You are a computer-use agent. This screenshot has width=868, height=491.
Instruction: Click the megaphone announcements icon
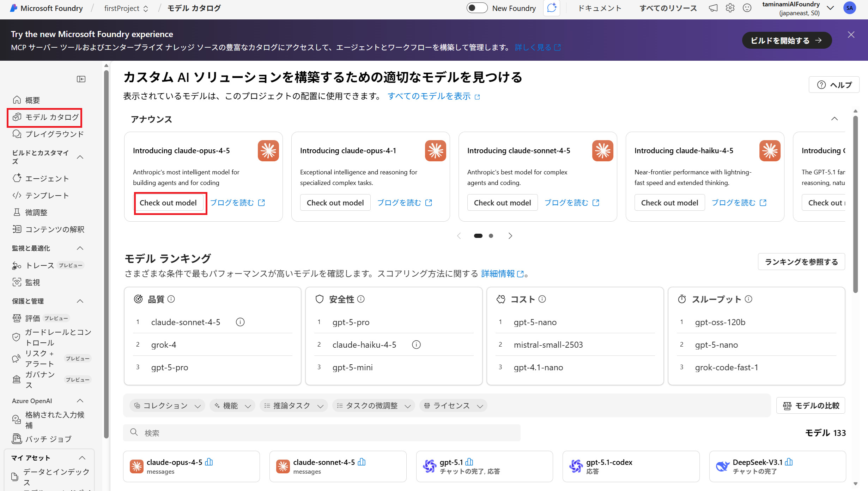(x=713, y=8)
